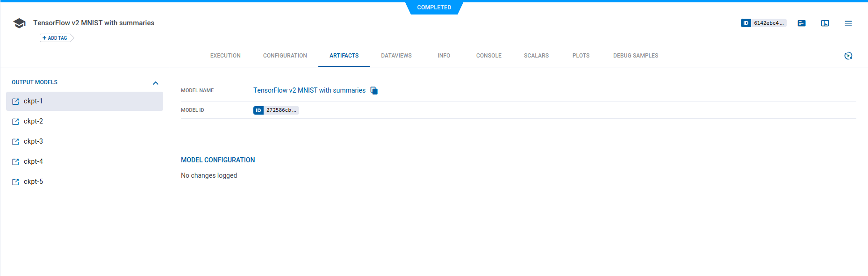868x276 pixels.
Task: Select ckpt-2 in output models list
Action: tap(34, 121)
